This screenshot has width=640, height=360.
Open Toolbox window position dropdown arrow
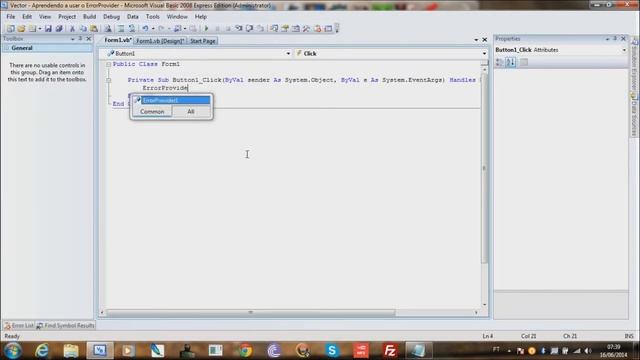coord(72,39)
